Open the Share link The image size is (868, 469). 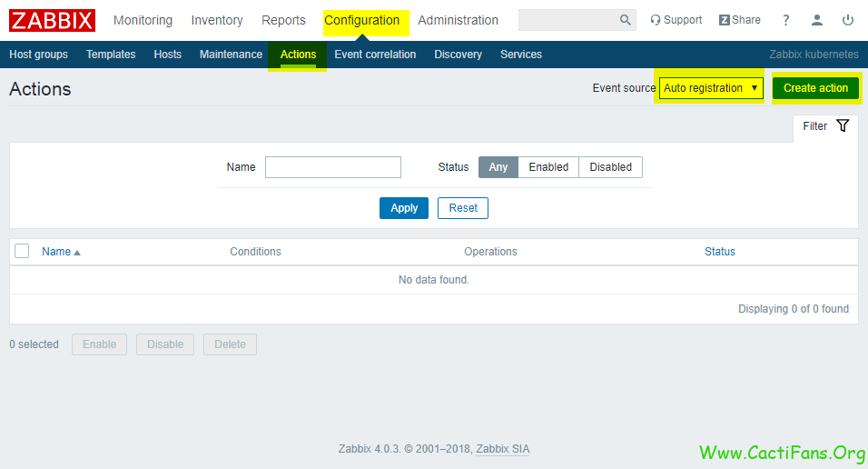(x=740, y=20)
